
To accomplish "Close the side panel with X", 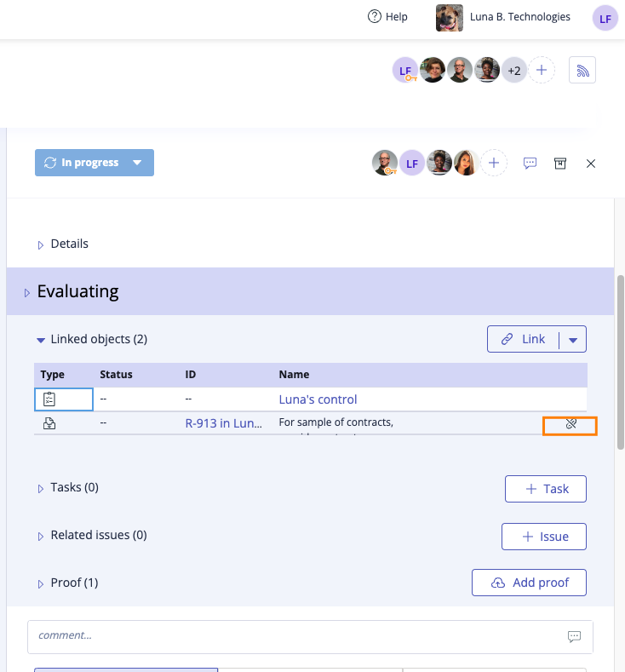I will pyautogui.click(x=591, y=163).
